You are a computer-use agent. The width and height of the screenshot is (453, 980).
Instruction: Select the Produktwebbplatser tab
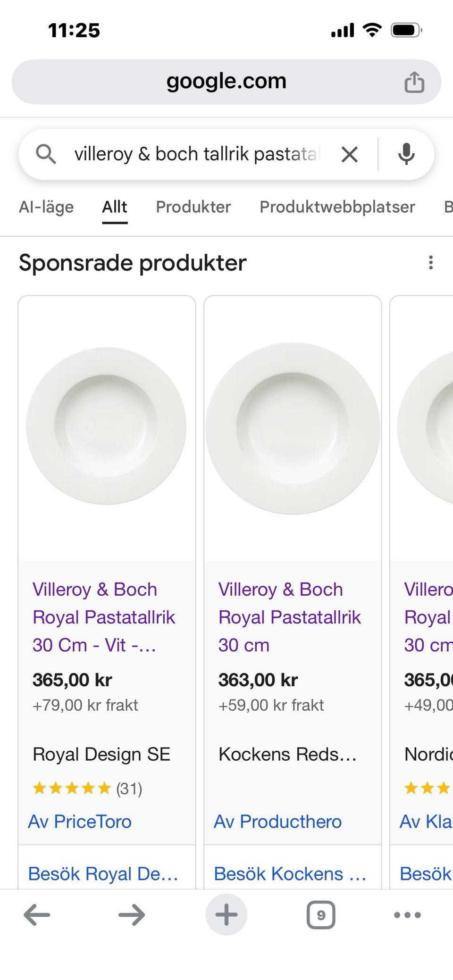(x=337, y=207)
